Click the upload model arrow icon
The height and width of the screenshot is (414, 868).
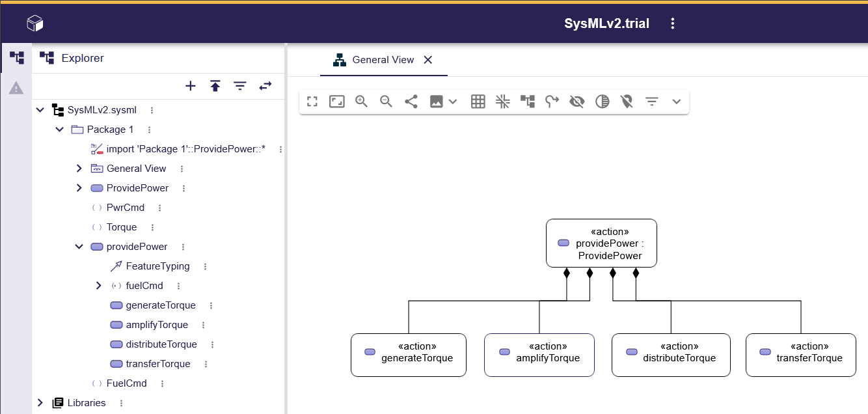pos(215,86)
